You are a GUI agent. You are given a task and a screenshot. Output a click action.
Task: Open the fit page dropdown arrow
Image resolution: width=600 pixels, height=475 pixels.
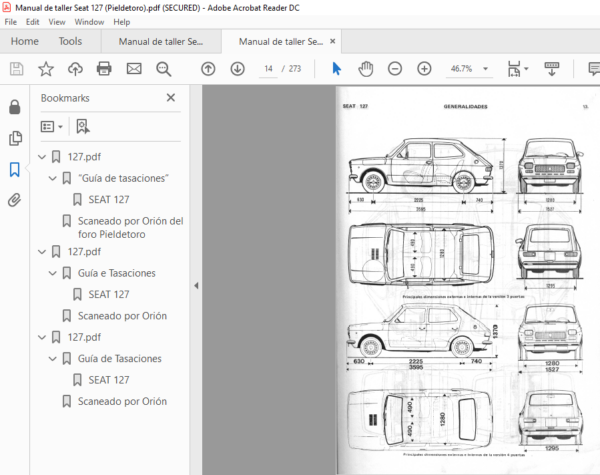(526, 69)
